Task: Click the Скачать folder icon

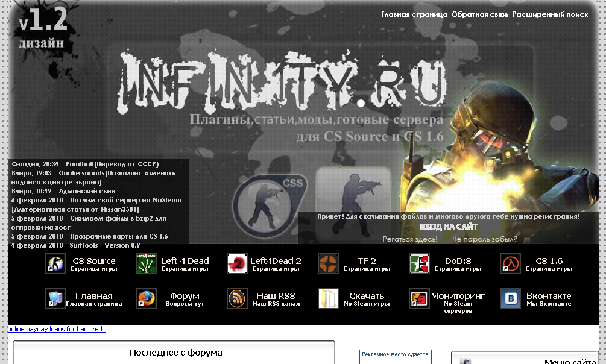Action: (328, 298)
